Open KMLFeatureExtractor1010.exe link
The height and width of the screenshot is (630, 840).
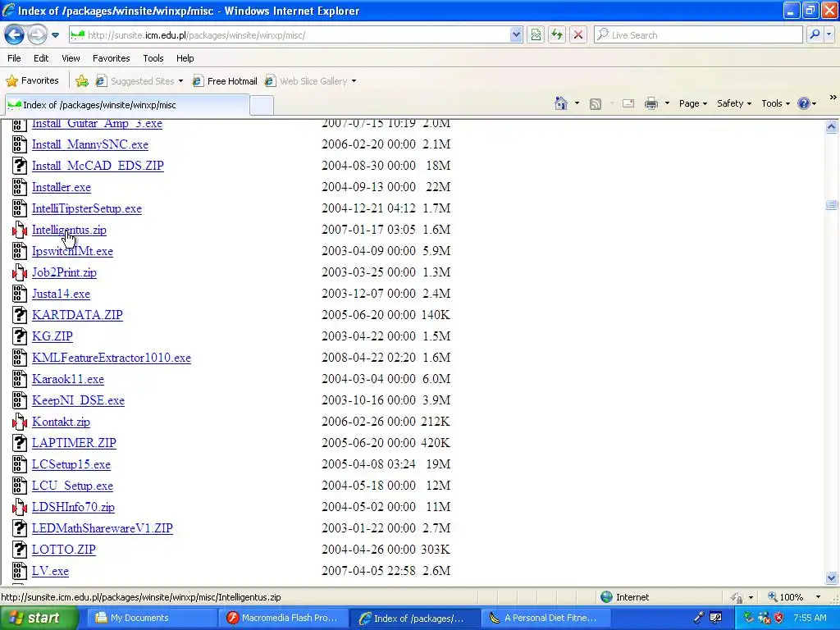pos(112,358)
